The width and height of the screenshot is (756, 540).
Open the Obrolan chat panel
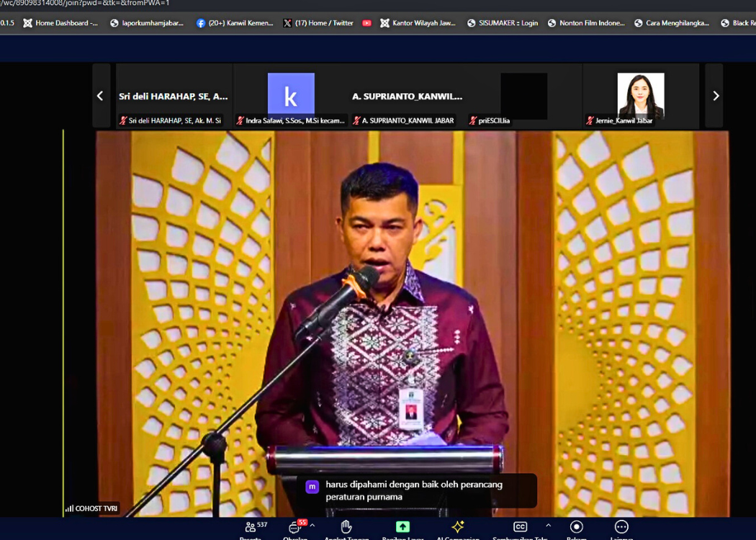click(x=294, y=528)
